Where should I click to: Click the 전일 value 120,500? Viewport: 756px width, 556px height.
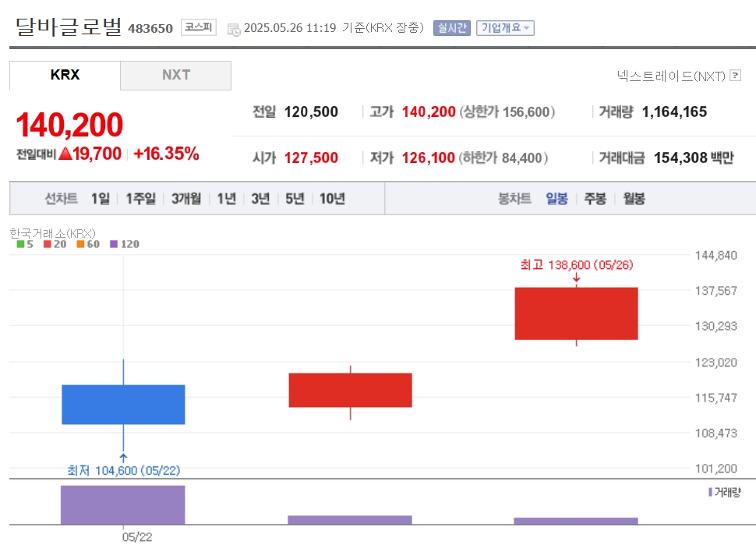click(311, 112)
